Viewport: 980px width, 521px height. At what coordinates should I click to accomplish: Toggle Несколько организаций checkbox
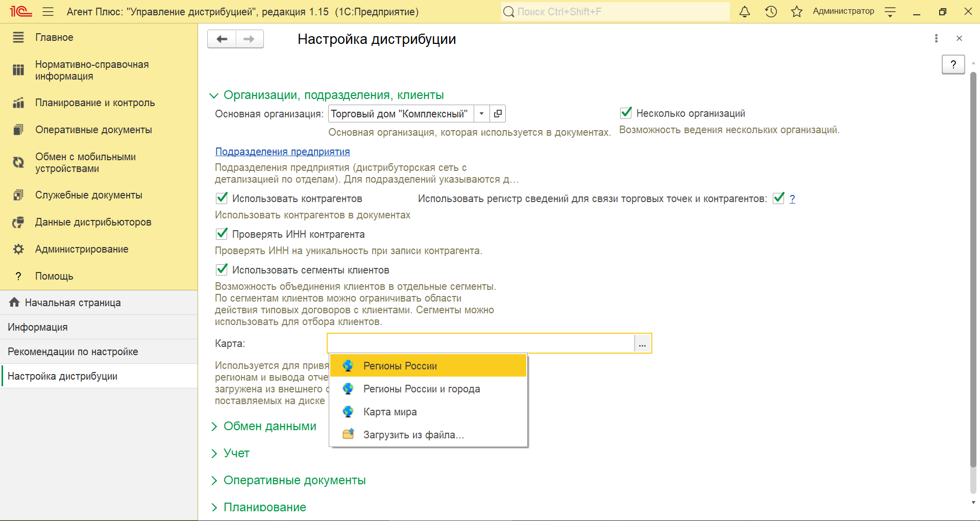(626, 113)
